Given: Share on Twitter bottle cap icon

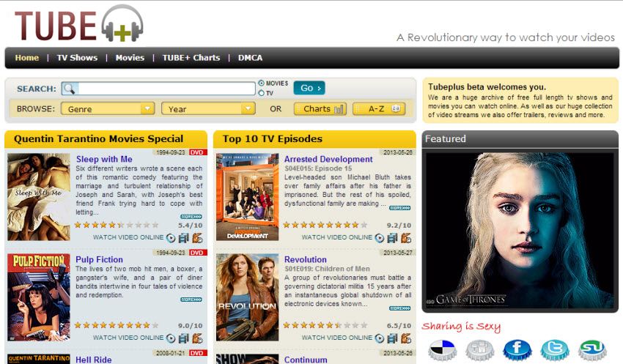Looking at the screenshot, I should point(555,349).
